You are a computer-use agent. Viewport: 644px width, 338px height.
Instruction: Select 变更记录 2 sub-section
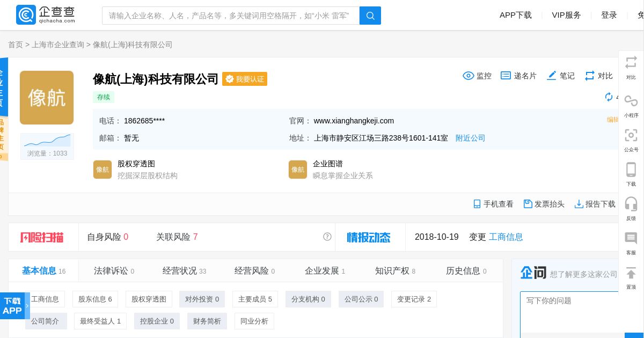click(414, 299)
